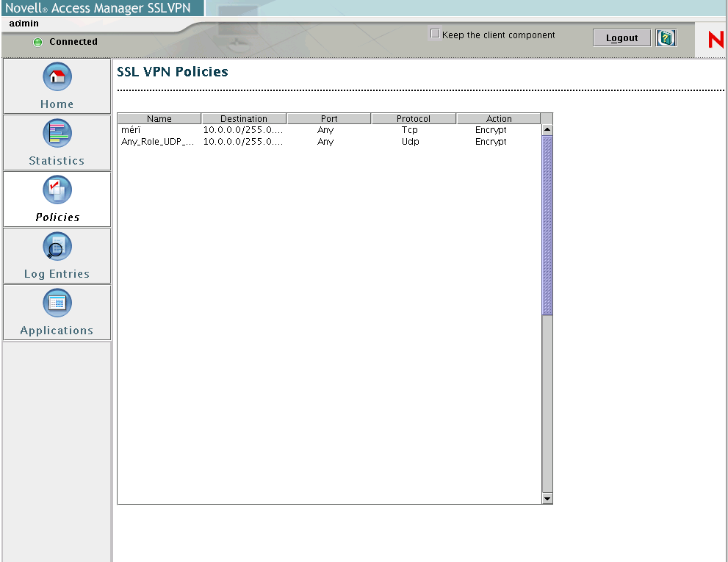Click the help book icon
Screen dimensions: 728x562
tap(666, 37)
